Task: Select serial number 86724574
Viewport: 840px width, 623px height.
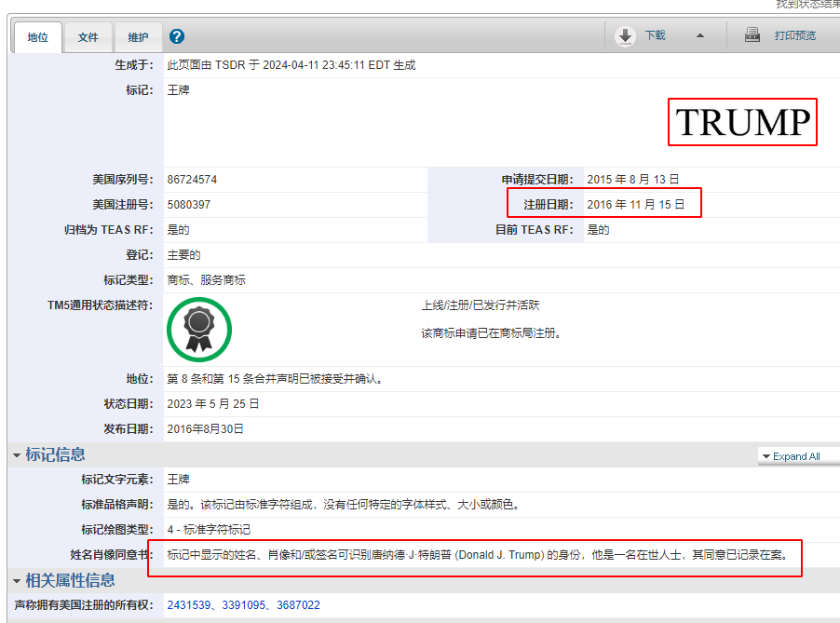Action: pos(192,180)
